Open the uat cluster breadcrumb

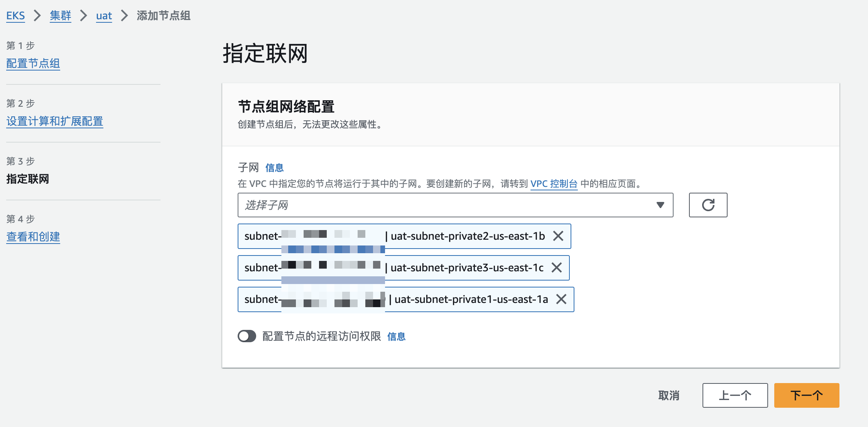[x=104, y=16]
